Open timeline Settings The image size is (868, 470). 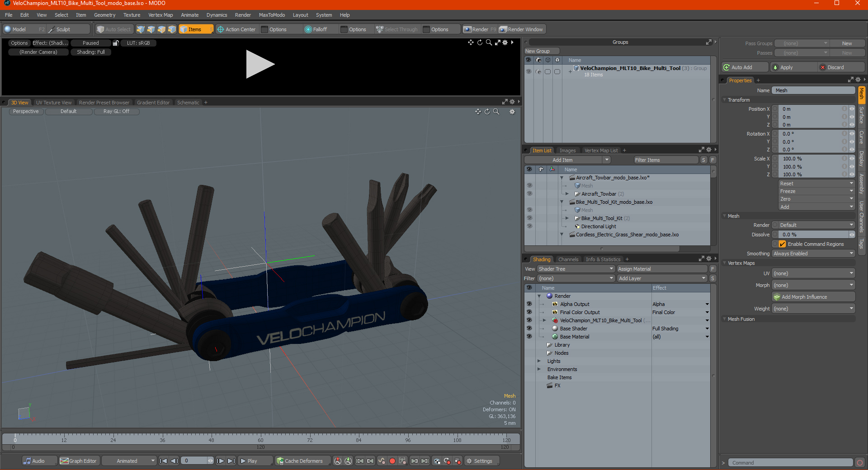point(482,461)
